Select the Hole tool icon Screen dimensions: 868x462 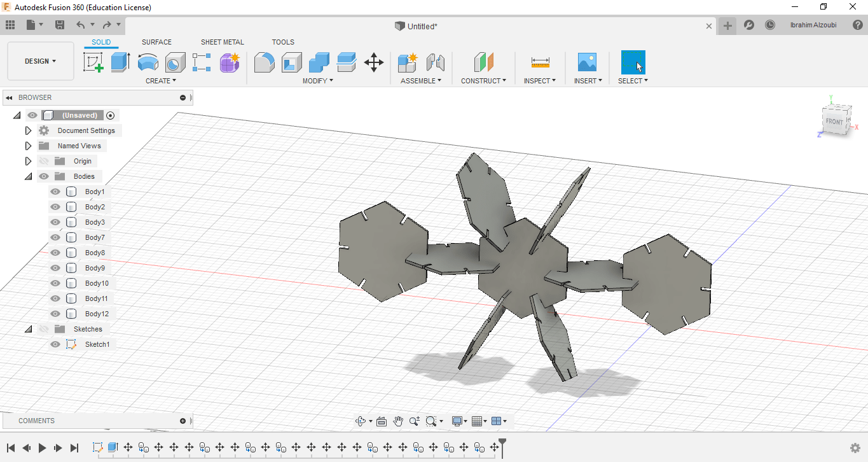(x=176, y=62)
